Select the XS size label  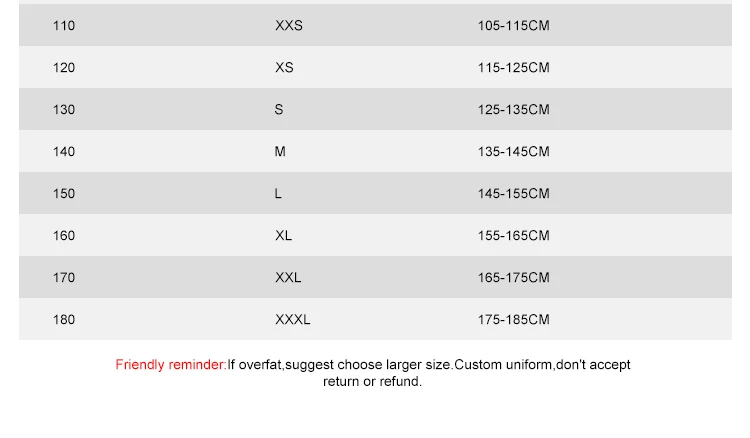tap(284, 67)
